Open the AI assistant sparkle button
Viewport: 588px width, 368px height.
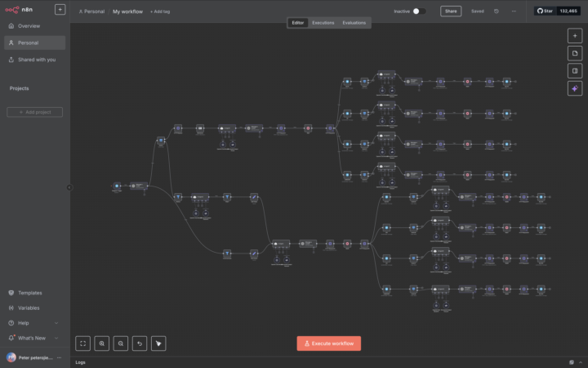point(575,88)
